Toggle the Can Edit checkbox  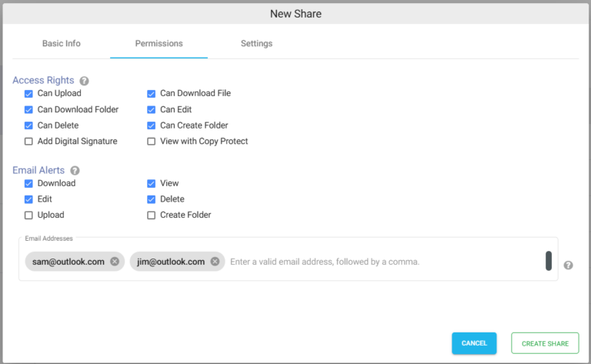click(x=151, y=109)
